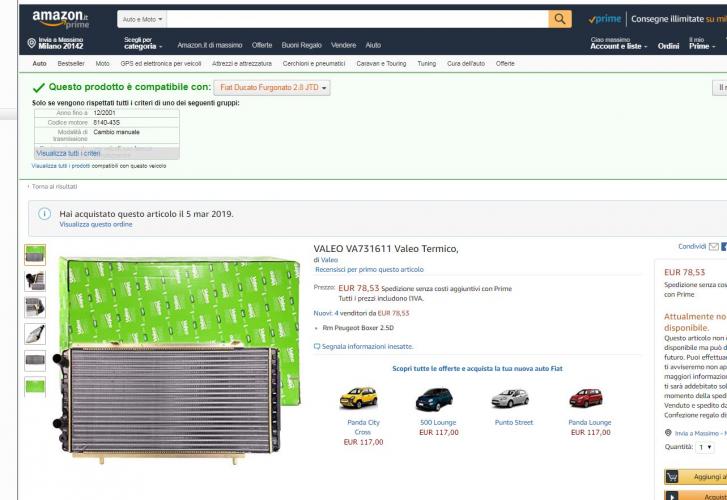Image resolution: width=727 pixels, height=500 pixels.
Task: Open the blue 500 Lounge car offer
Action: click(x=434, y=399)
